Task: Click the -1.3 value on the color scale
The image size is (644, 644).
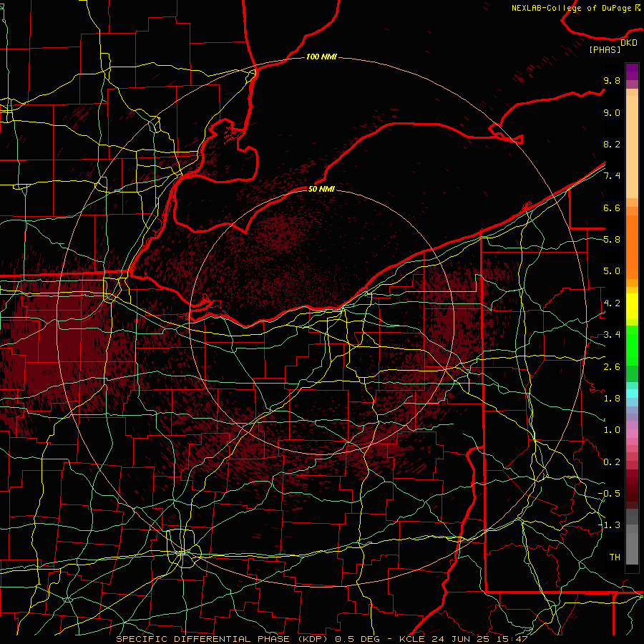Action: [x=609, y=525]
